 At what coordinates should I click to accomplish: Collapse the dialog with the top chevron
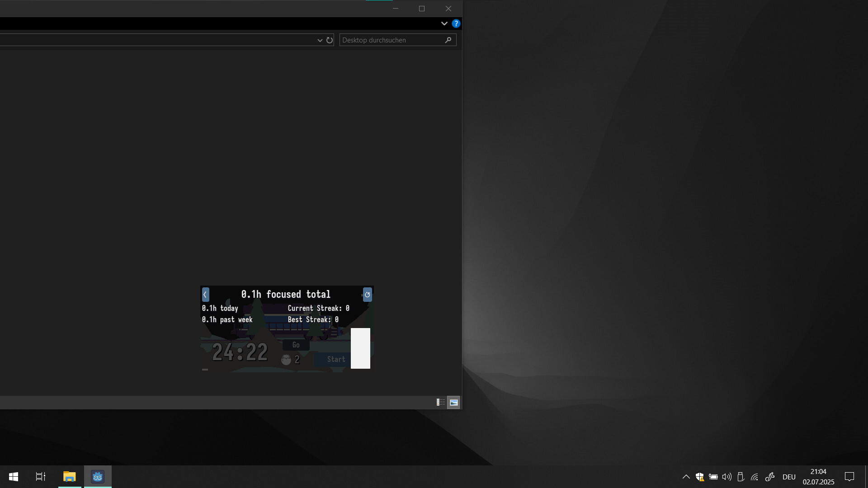[x=444, y=23]
